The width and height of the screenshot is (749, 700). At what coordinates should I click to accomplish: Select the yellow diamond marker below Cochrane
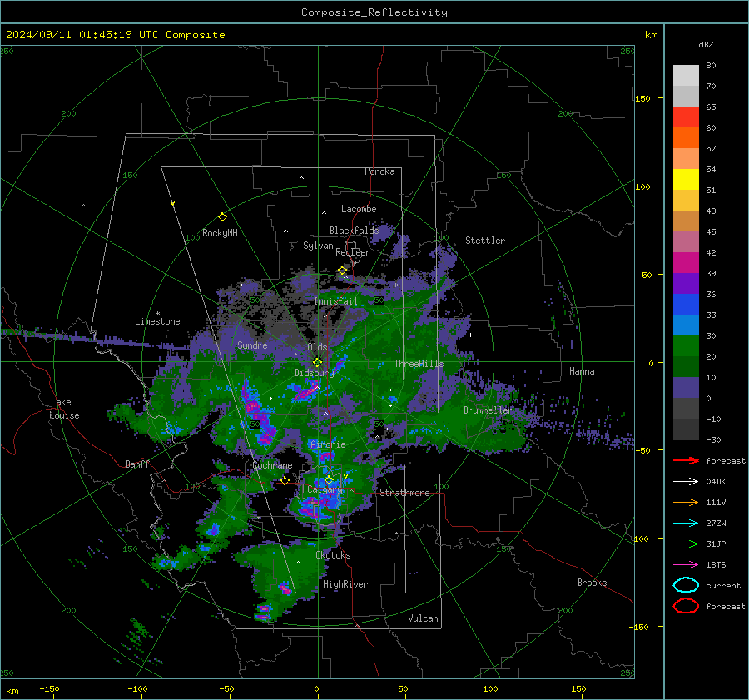click(285, 480)
